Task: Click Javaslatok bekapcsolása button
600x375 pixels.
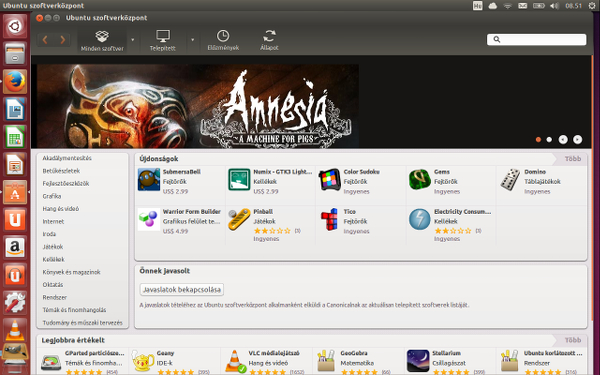Action: [182, 289]
